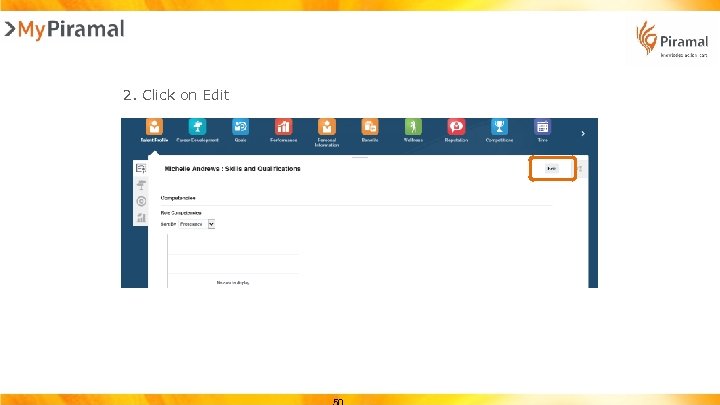This screenshot has height=405, width=720.
Task: Open the Reputation icon
Action: point(456,126)
